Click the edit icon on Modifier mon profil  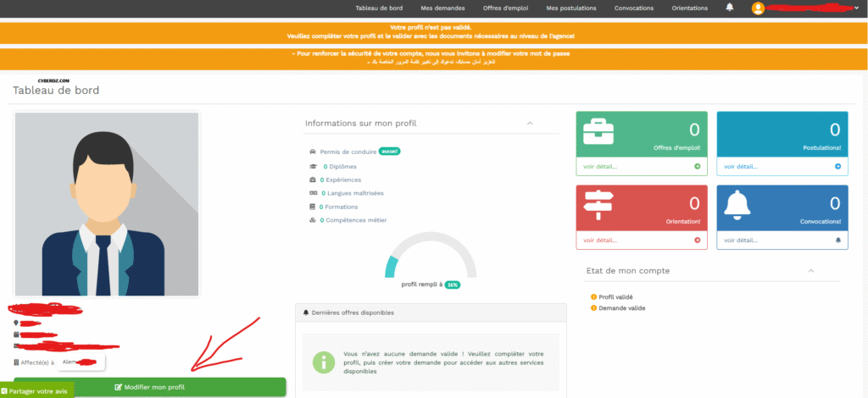pyautogui.click(x=118, y=388)
